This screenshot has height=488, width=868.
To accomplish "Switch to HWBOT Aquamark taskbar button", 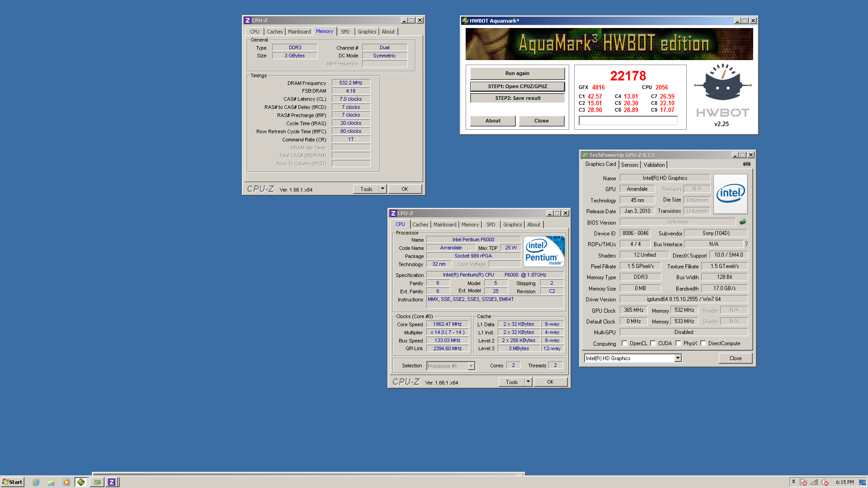I will point(81,482).
